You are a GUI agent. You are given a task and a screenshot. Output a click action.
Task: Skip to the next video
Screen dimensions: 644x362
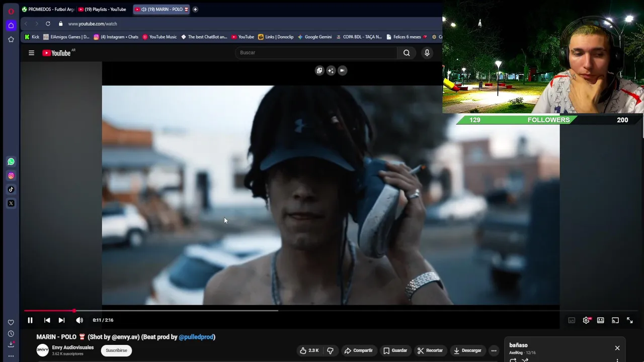61,320
